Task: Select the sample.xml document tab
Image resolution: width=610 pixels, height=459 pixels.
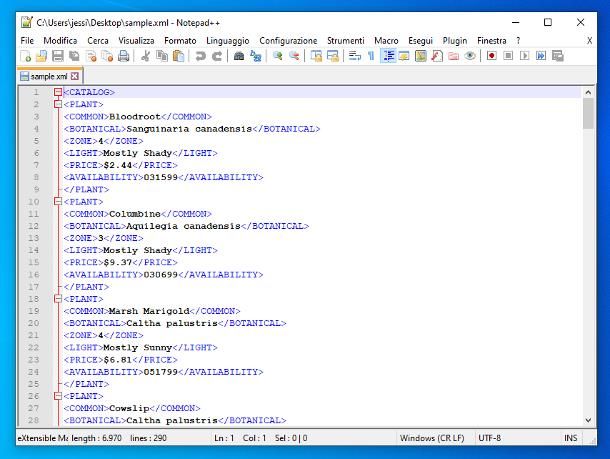Action: pyautogui.click(x=49, y=76)
